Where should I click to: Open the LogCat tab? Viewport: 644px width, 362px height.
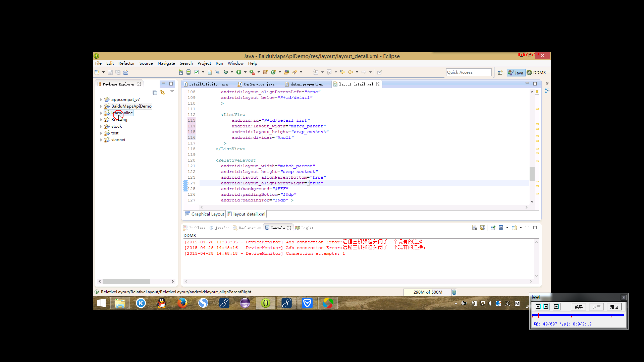(x=305, y=228)
